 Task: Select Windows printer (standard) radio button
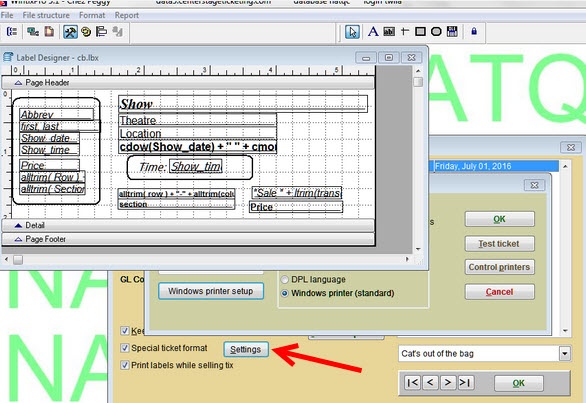[285, 293]
